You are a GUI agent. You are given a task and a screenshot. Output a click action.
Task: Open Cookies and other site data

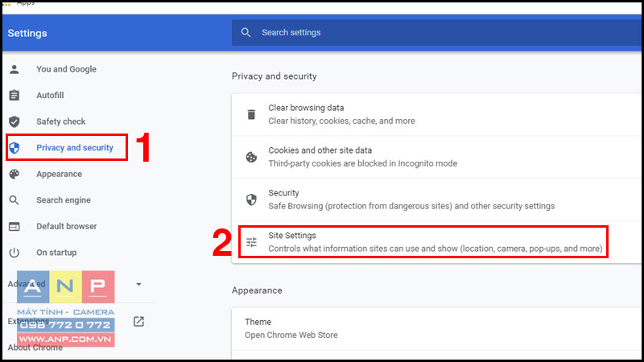point(436,157)
